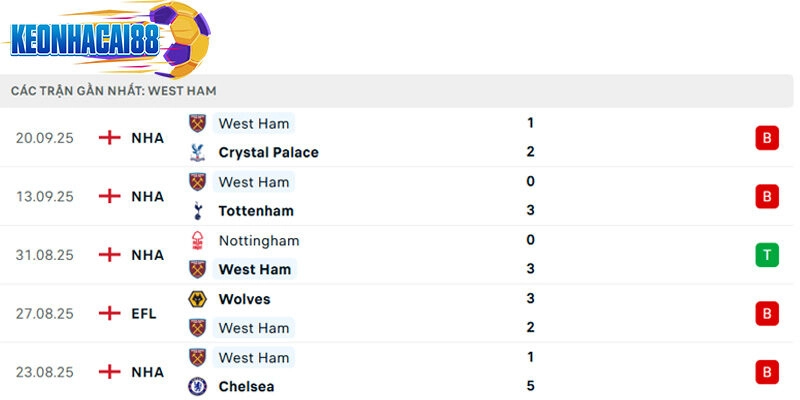Click England flag on 20.09.25 row
This screenshot has width=800, height=400.
click(x=109, y=138)
